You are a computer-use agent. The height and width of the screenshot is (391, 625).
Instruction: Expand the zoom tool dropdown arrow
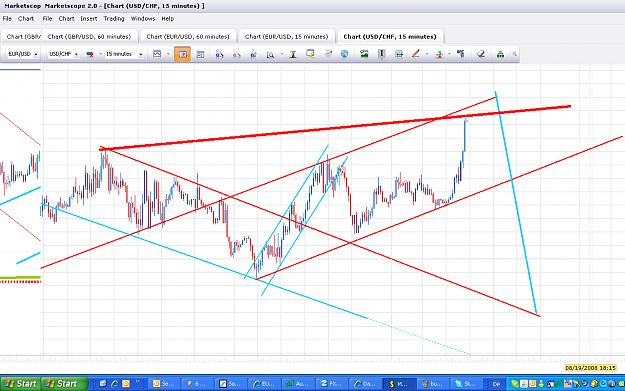tap(281, 54)
